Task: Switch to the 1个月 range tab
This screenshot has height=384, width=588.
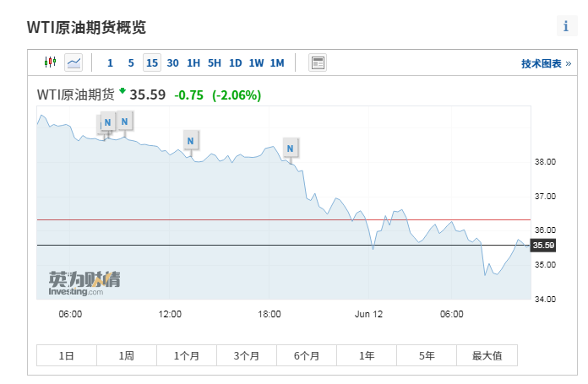Action: point(187,355)
